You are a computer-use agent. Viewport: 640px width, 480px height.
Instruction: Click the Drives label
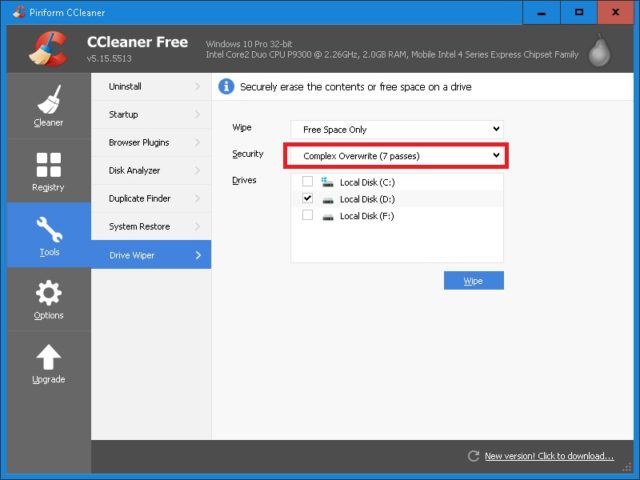coord(244,180)
